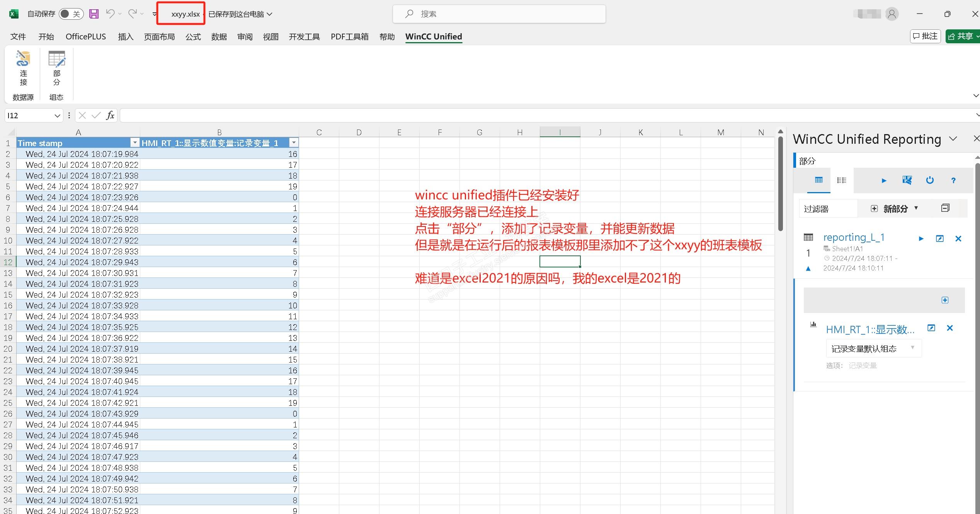
Task: Edit the reporting_L_1 segment
Action: [x=940, y=238]
